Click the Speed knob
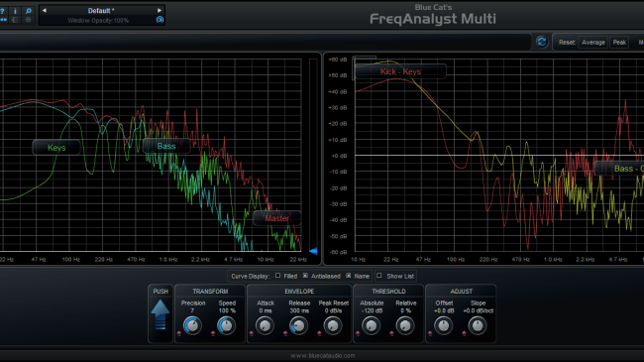 [x=226, y=325]
